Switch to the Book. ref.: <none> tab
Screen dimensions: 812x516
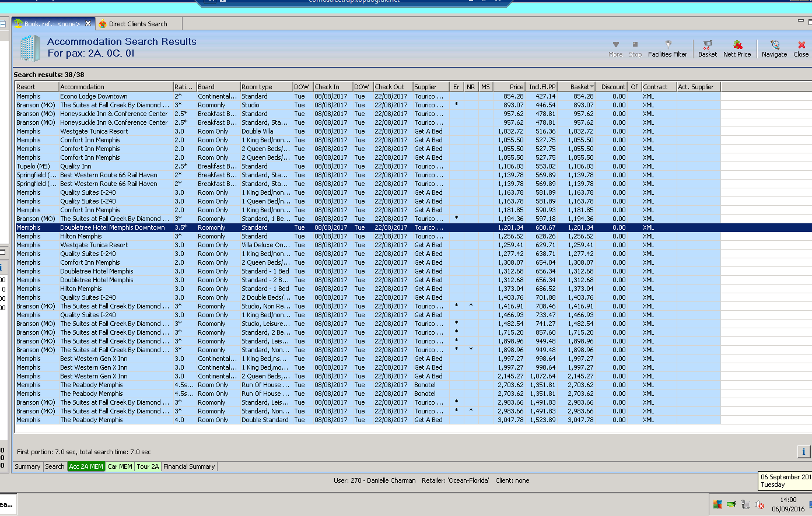tap(52, 24)
